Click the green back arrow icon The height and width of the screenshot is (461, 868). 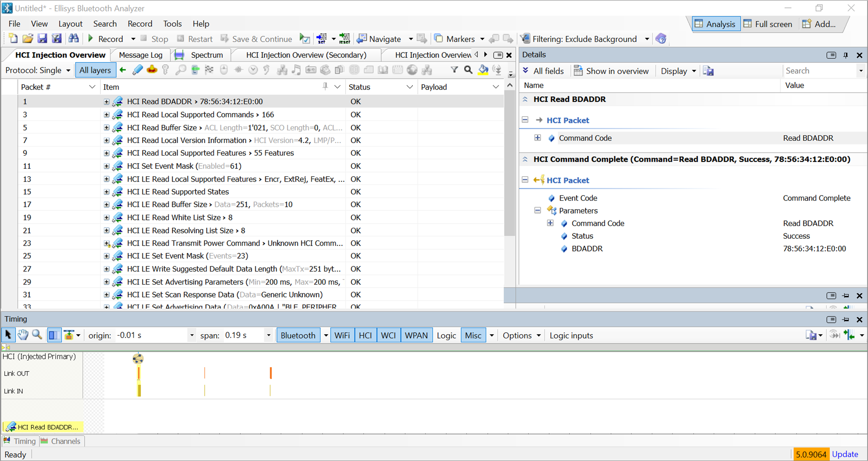(x=123, y=70)
